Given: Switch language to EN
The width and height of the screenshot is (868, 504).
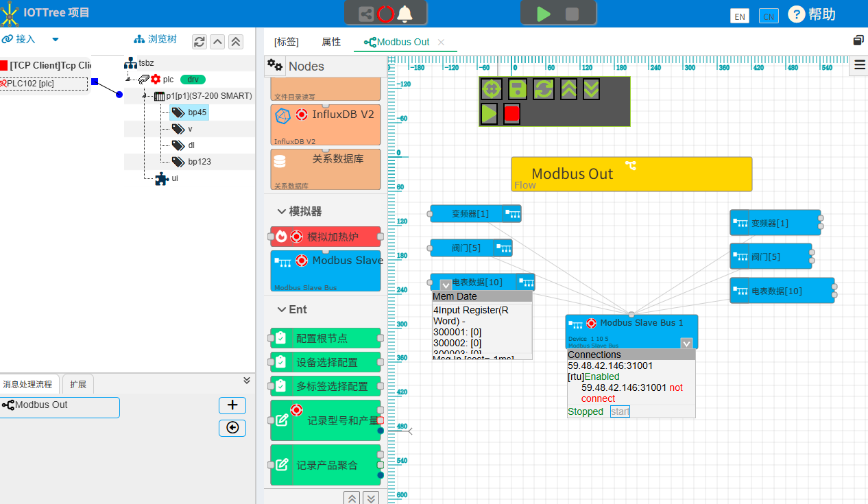Looking at the screenshot, I should (740, 16).
